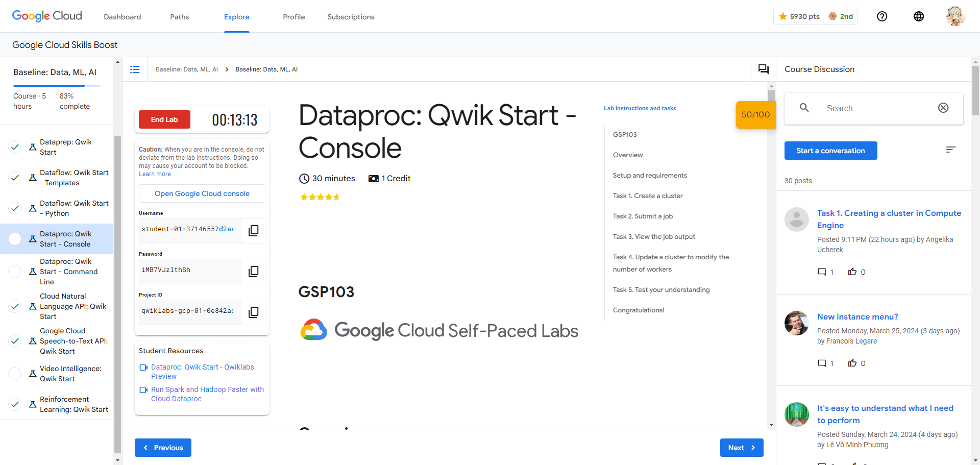Viewport: 980px width, 465px height.
Task: Click the video icon beside Qwiklabs Preview
Action: pos(143,368)
